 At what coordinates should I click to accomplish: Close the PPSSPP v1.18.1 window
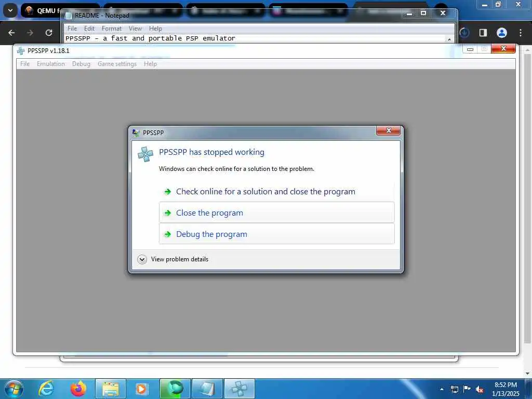coord(503,48)
